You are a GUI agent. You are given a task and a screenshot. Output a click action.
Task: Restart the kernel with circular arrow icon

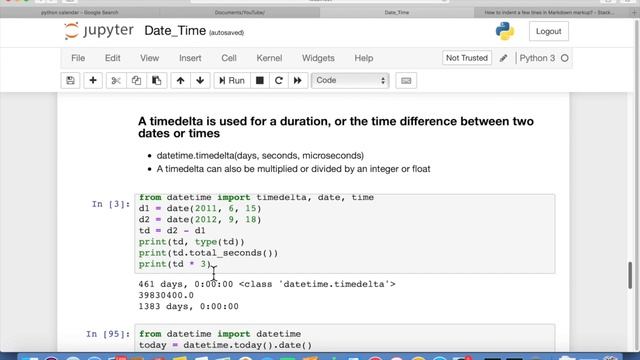[x=279, y=80]
